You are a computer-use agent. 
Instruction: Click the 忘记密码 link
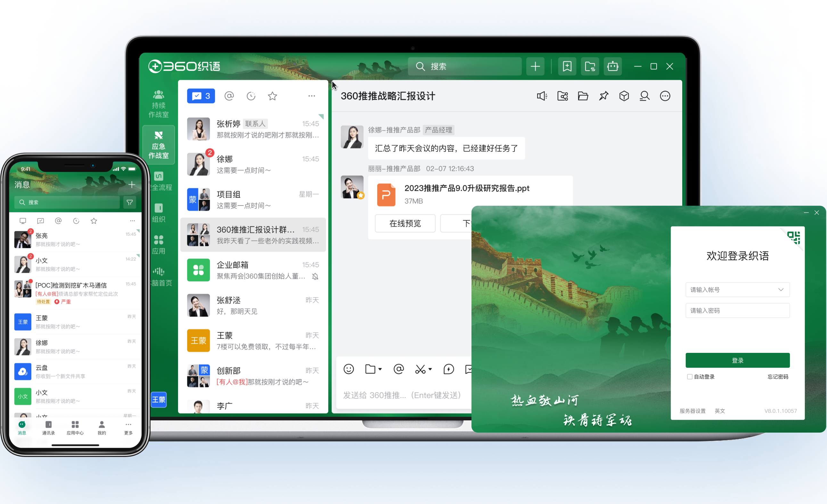tap(778, 377)
